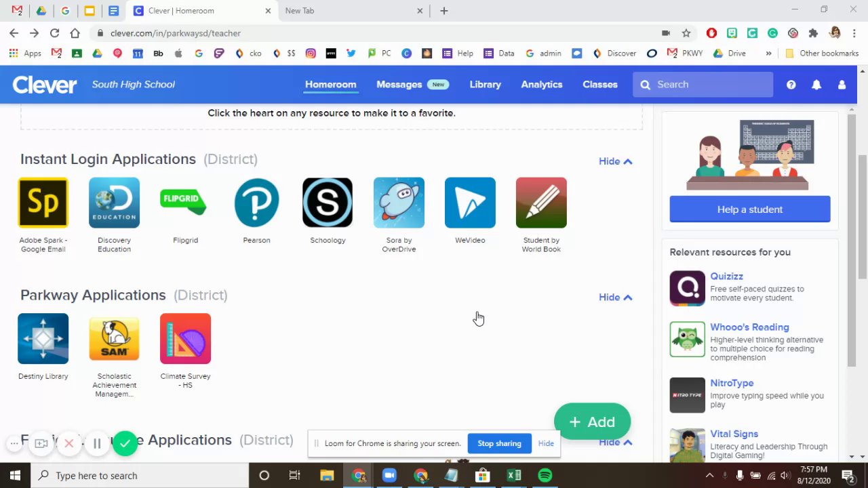The image size is (868, 488).
Task: Show hidden system tray icons
Action: coord(710,475)
